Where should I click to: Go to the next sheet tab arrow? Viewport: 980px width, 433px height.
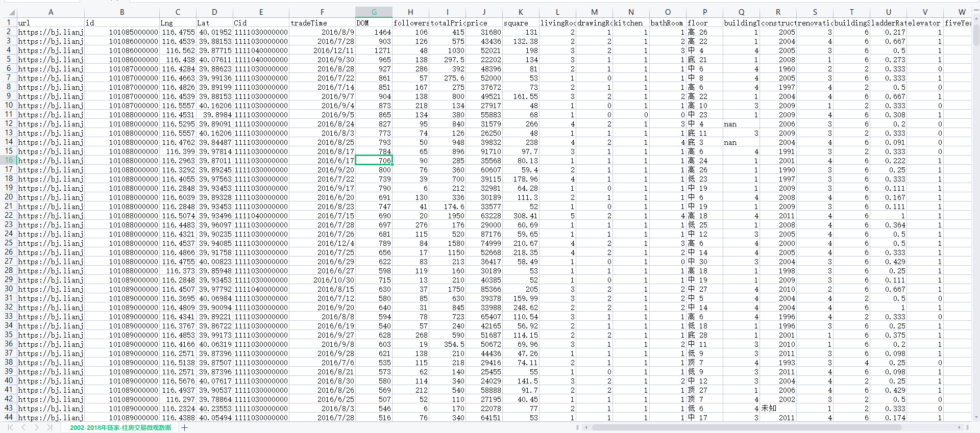pyautogui.click(x=37, y=427)
